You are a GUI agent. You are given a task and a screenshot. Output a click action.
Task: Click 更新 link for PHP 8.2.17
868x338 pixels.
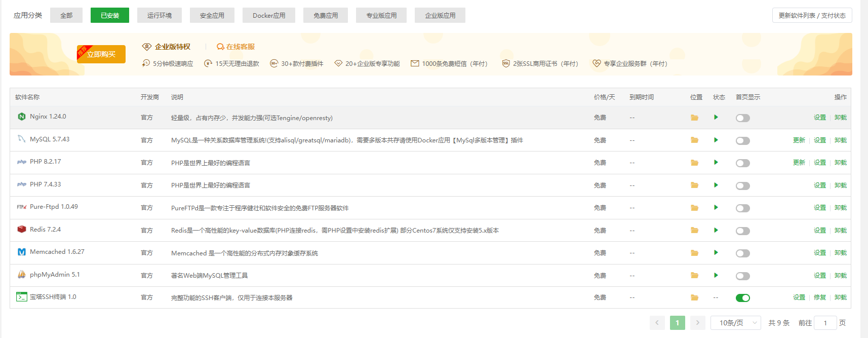[799, 163]
